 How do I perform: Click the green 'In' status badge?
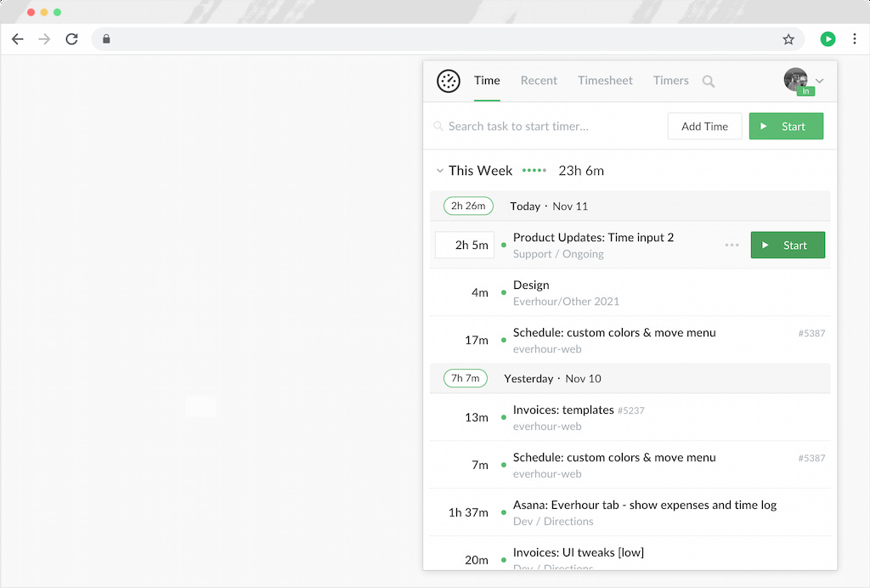pyautogui.click(x=805, y=91)
